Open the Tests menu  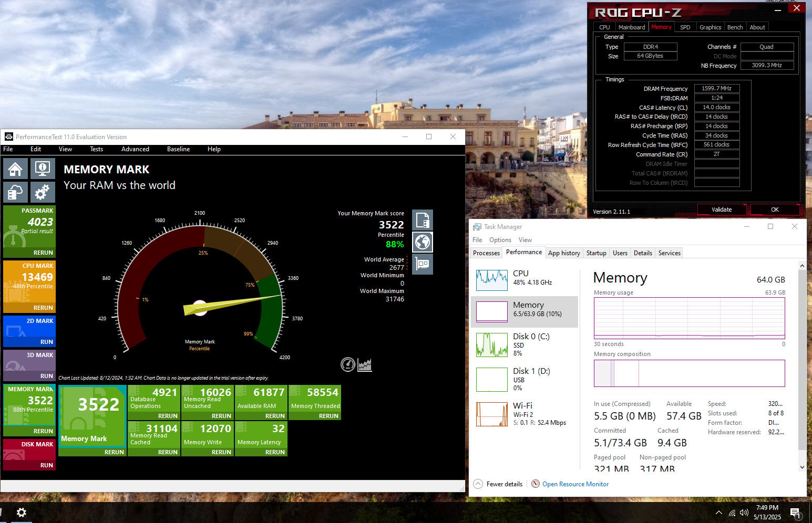tap(96, 149)
